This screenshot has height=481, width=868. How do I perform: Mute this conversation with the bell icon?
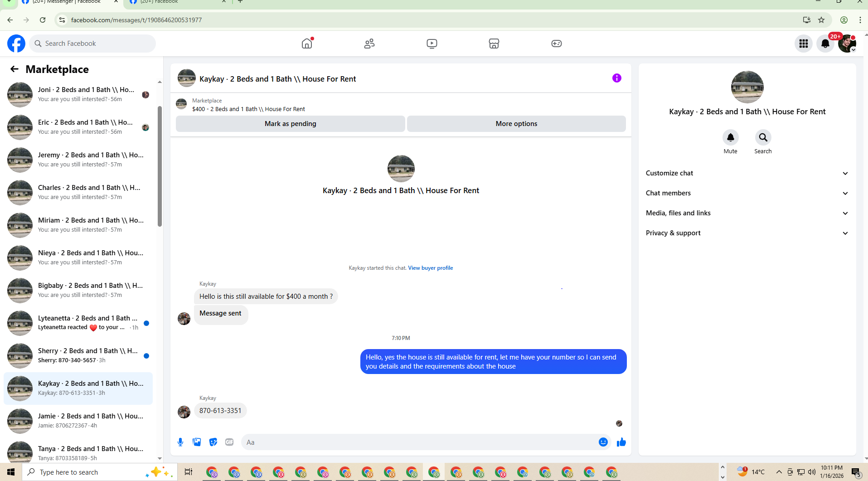pyautogui.click(x=730, y=137)
